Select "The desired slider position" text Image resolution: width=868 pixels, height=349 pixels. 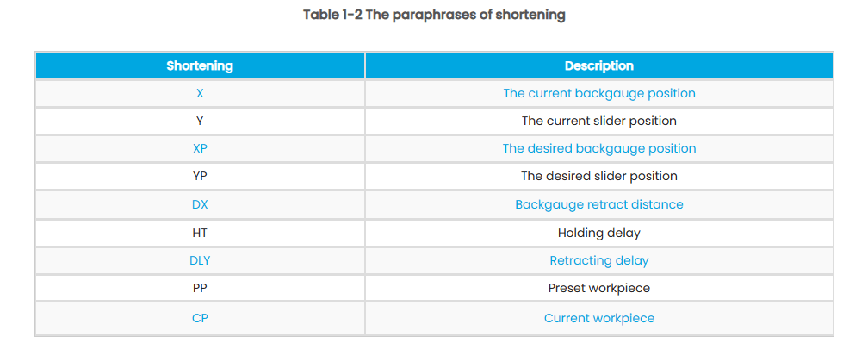coord(599,176)
